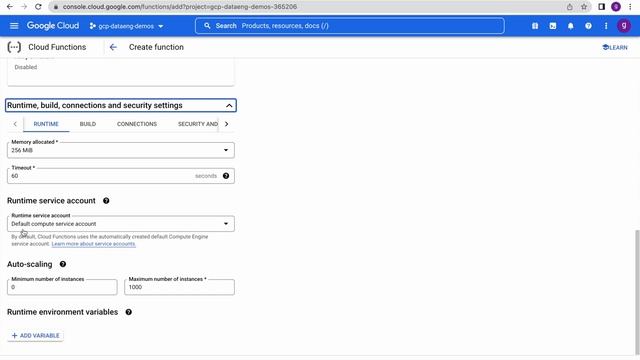Switch to the RUNTIME tab
This screenshot has width=640, height=360.
[46, 124]
